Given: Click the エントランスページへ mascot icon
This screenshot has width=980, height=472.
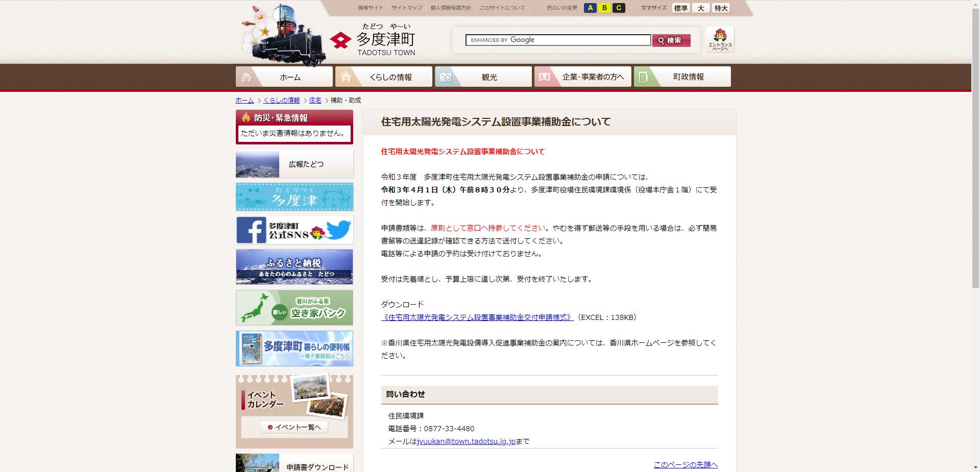Looking at the screenshot, I should 720,38.
